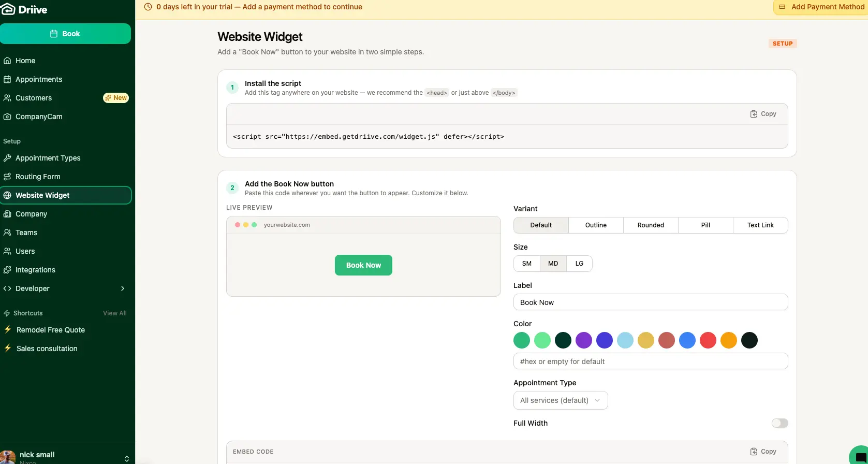Click the Customers people icon

(7, 98)
